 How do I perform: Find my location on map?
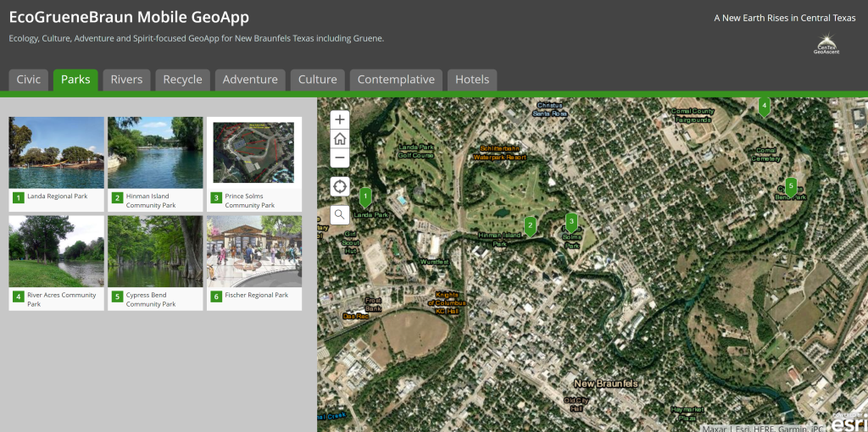pos(340,186)
